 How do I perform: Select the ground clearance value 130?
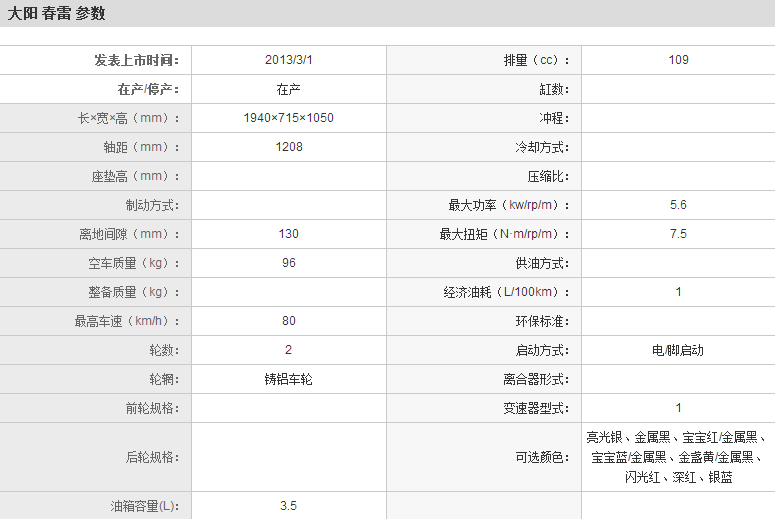click(x=288, y=234)
